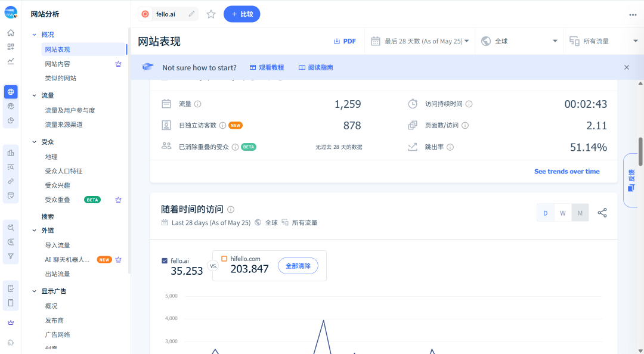Show info tooltip for 页面数/访问

(x=465, y=125)
